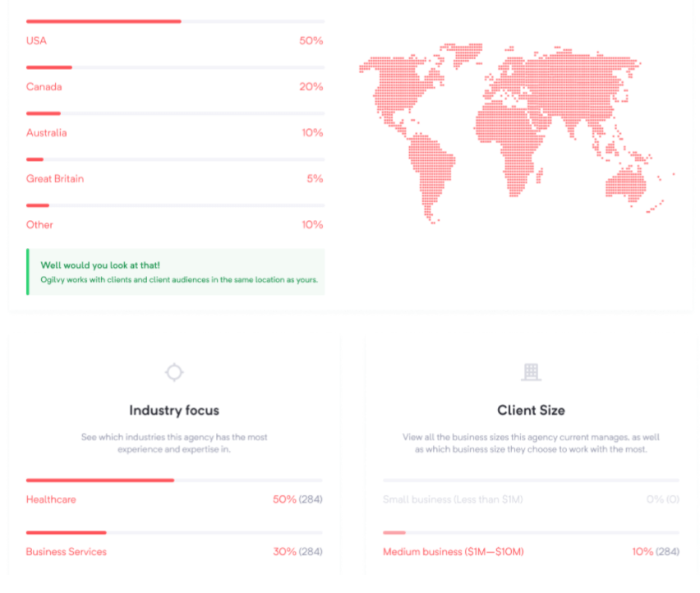
Task: Click the Australia location row label
Action: click(47, 132)
